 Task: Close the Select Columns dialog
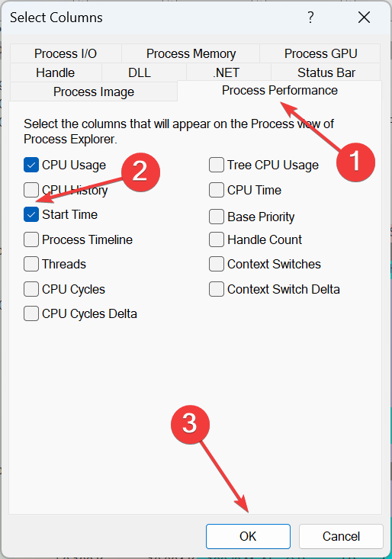[364, 17]
